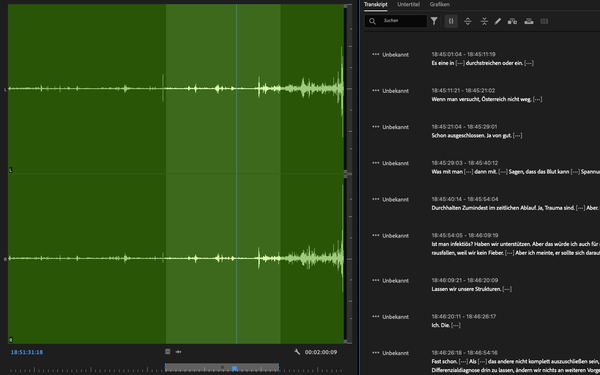This screenshot has width=600, height=375.
Task: Click timestamp 18:45:54:05 - 18:46:09:19
Action: pyautogui.click(x=465, y=235)
